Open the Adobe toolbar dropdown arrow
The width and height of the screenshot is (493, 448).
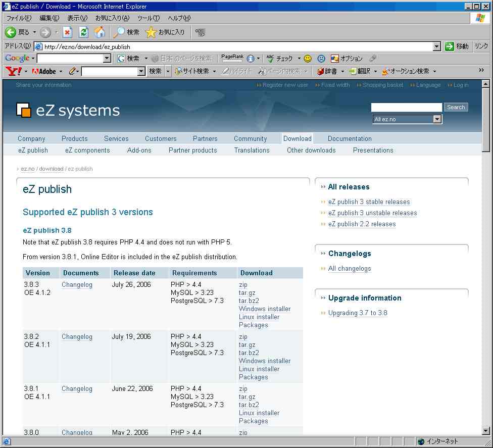(x=61, y=71)
